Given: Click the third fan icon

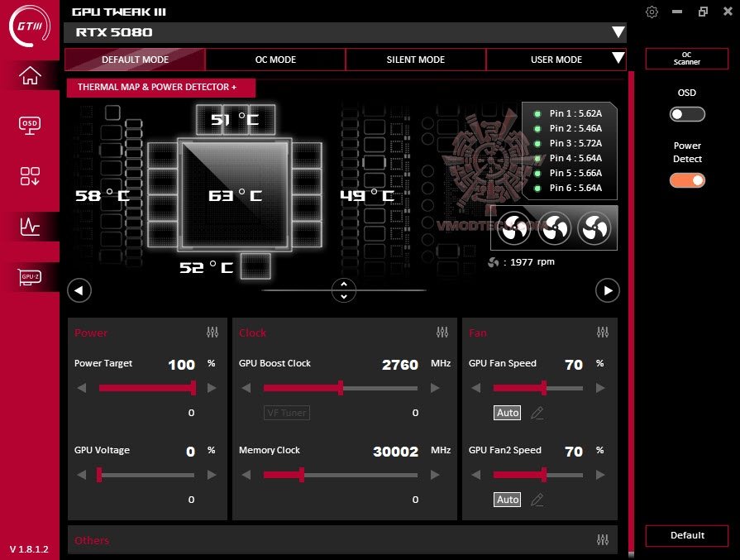Looking at the screenshot, I should point(594,228).
